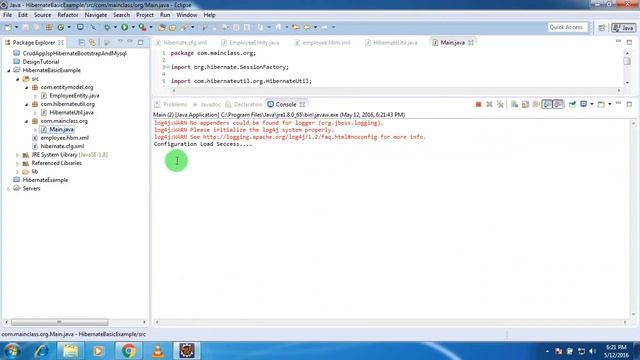
Task: Toggle Link with Editor in Package Explorer
Action: pyautogui.click(x=93, y=42)
